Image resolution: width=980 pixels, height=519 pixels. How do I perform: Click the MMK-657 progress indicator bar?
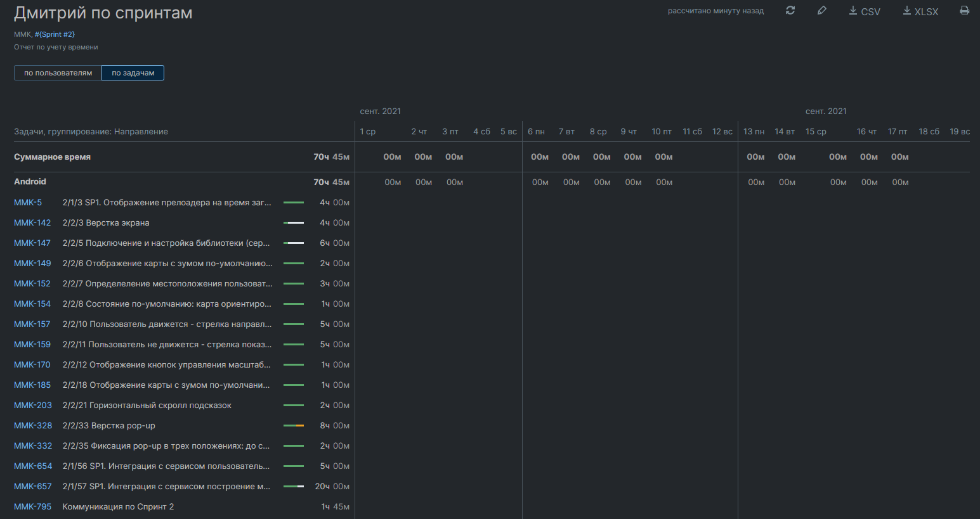[x=294, y=487]
